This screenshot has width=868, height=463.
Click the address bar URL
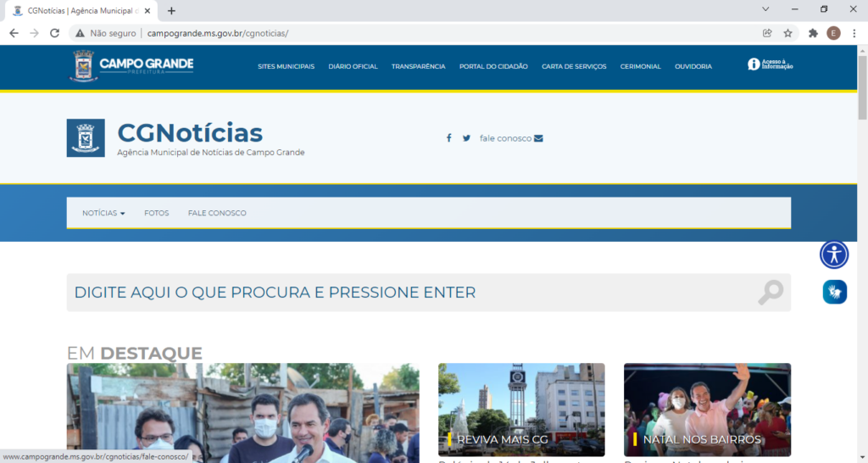pyautogui.click(x=218, y=33)
